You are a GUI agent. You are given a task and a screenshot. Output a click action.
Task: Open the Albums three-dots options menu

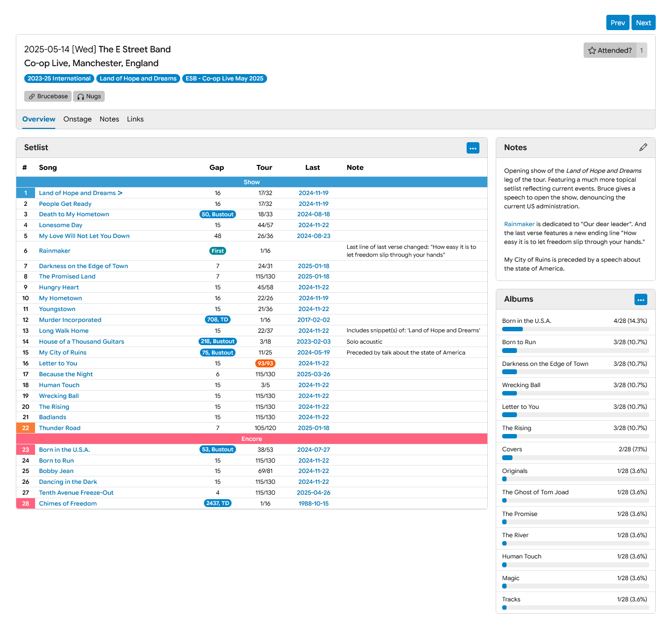tap(640, 300)
